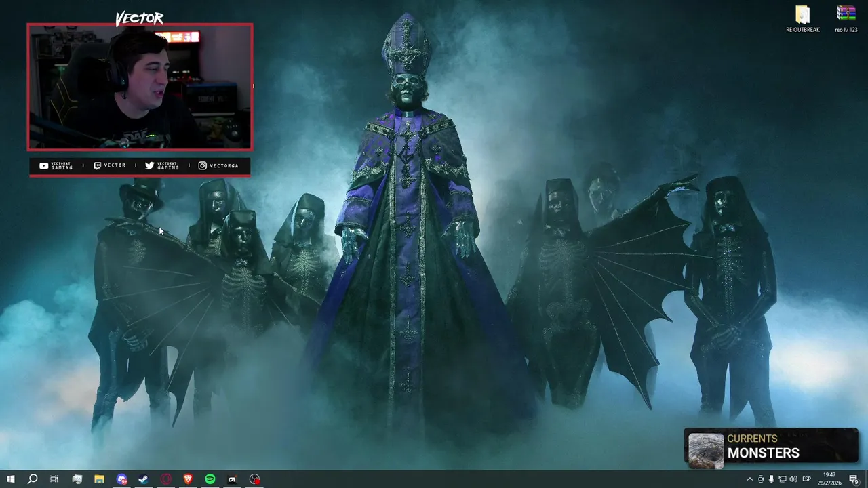The width and height of the screenshot is (868, 488).
Task: Launch Opera browser from the taskbar
Action: coord(166,479)
